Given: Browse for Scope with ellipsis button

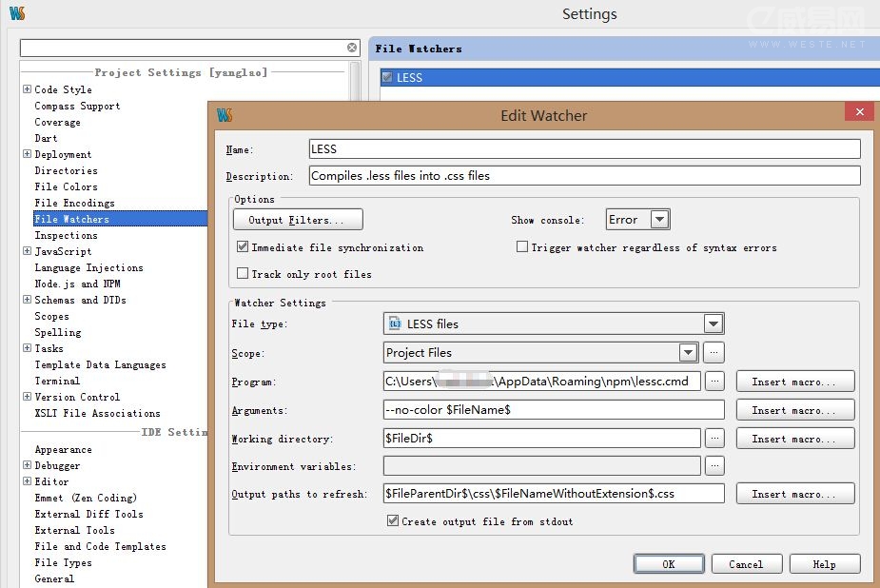Looking at the screenshot, I should [714, 352].
